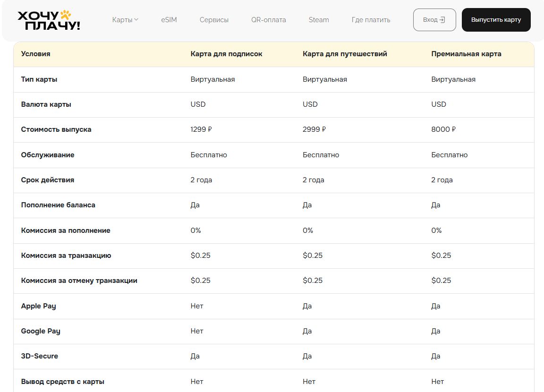Click the 3D-Secure row label
544x392 pixels.
[40, 356]
